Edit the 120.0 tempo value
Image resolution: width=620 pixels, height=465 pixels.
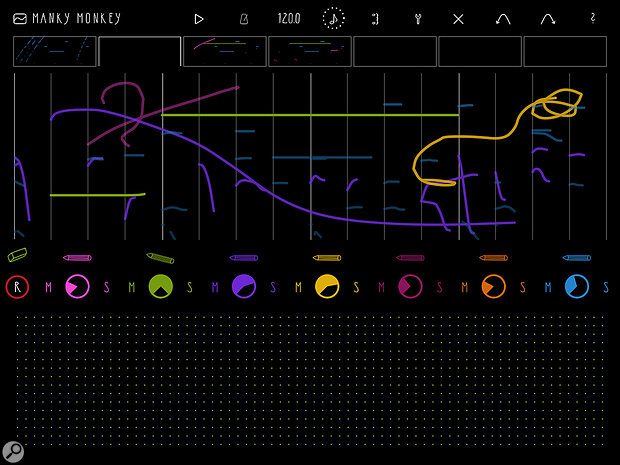click(289, 19)
